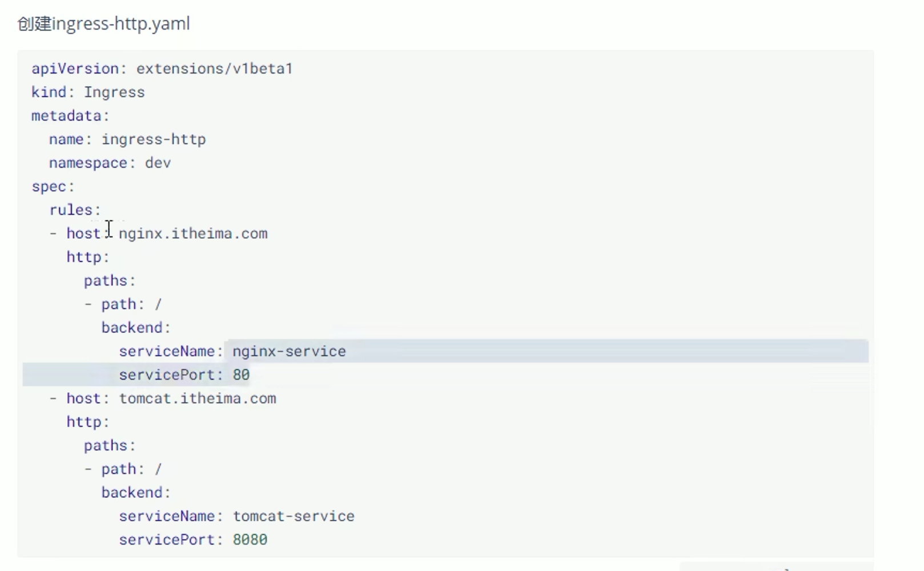Screen dimensions: 924x571
Task: Click the 'metadata:' line
Action: pyautogui.click(x=70, y=115)
